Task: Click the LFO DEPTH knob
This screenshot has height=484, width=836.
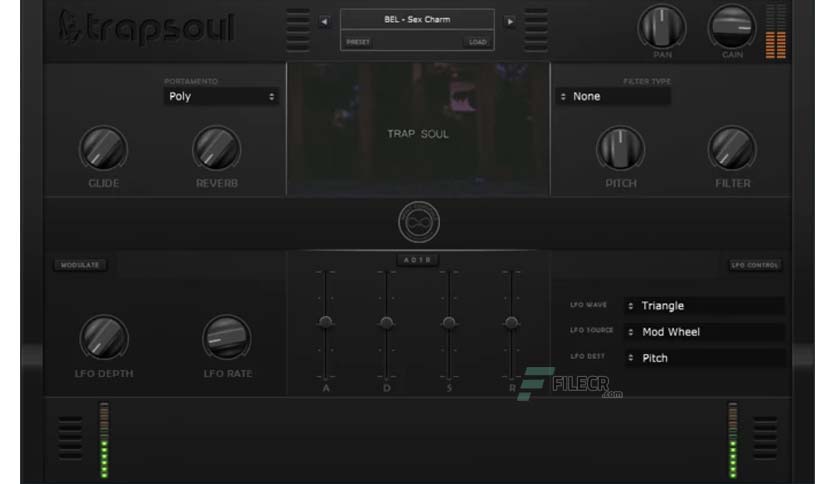Action: click(x=104, y=338)
